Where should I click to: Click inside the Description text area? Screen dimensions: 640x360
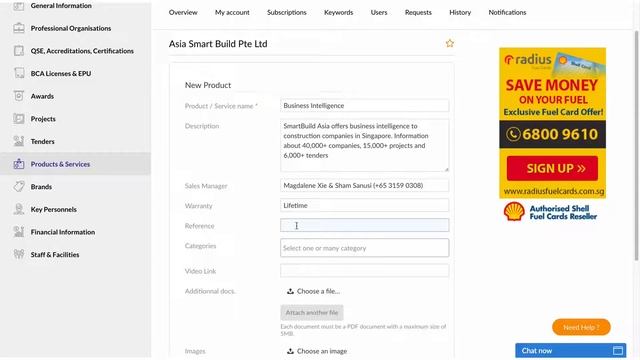[x=364, y=145]
